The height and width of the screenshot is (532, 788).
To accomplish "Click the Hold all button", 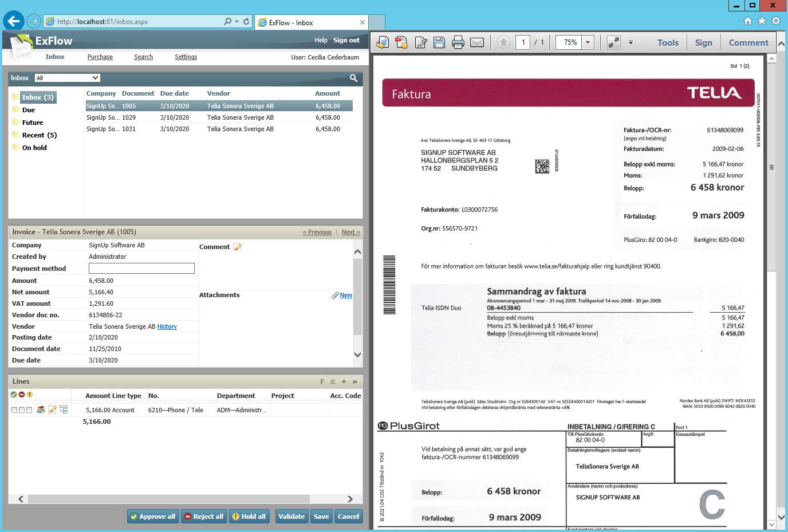I will point(249,517).
